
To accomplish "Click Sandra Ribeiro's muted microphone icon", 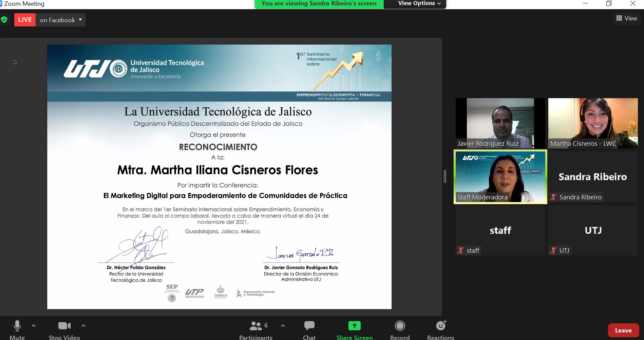I will [554, 197].
